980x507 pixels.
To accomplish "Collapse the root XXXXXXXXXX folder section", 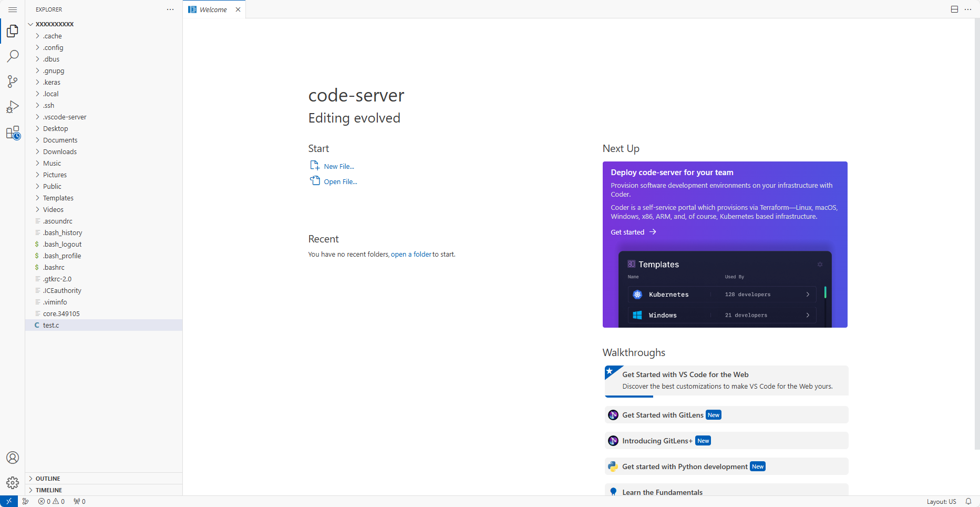I will (x=104, y=24).
